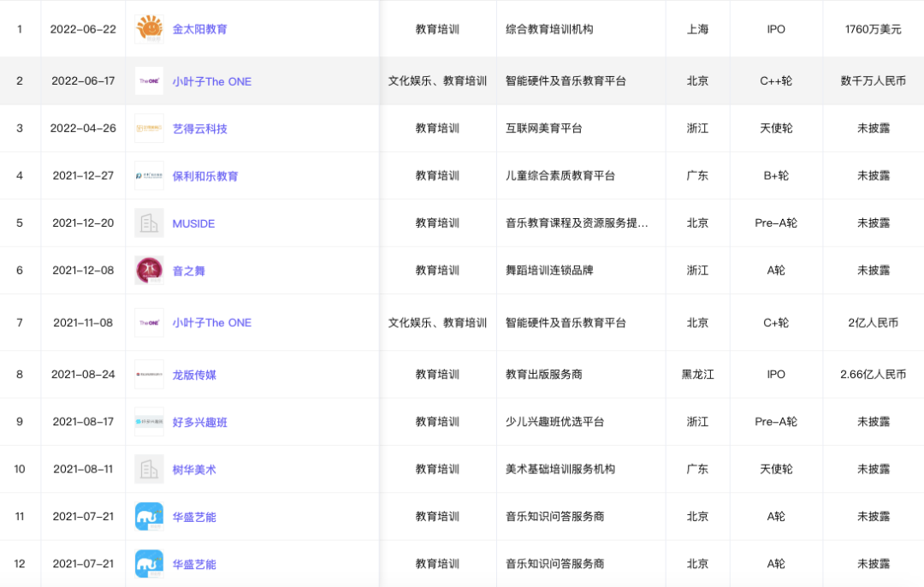The image size is (924, 587).
Task: Select the date 2022-06-22 cell
Action: point(83,29)
